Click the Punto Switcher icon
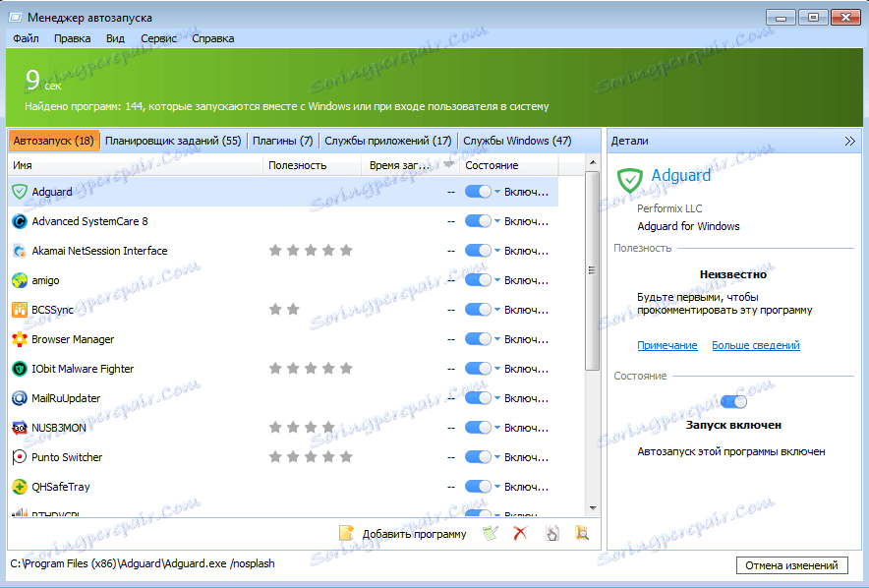The image size is (869, 588). [x=20, y=457]
